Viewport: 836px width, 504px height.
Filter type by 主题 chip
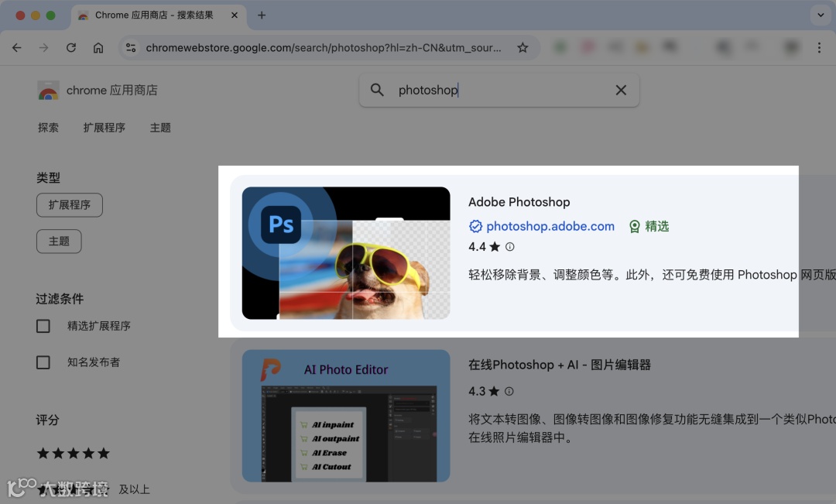tap(59, 241)
